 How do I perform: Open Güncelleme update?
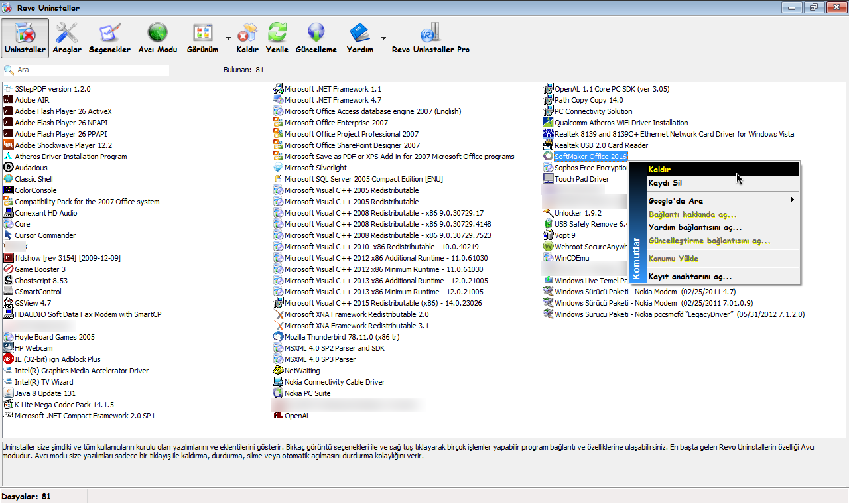click(x=316, y=38)
